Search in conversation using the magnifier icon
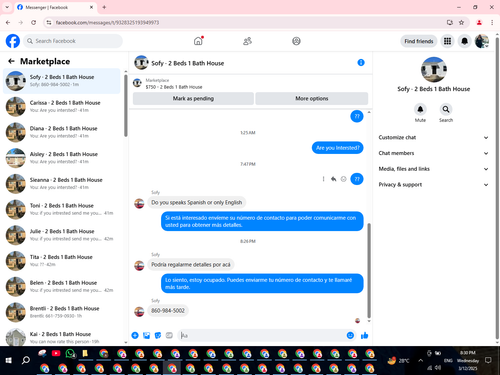 (x=446, y=109)
